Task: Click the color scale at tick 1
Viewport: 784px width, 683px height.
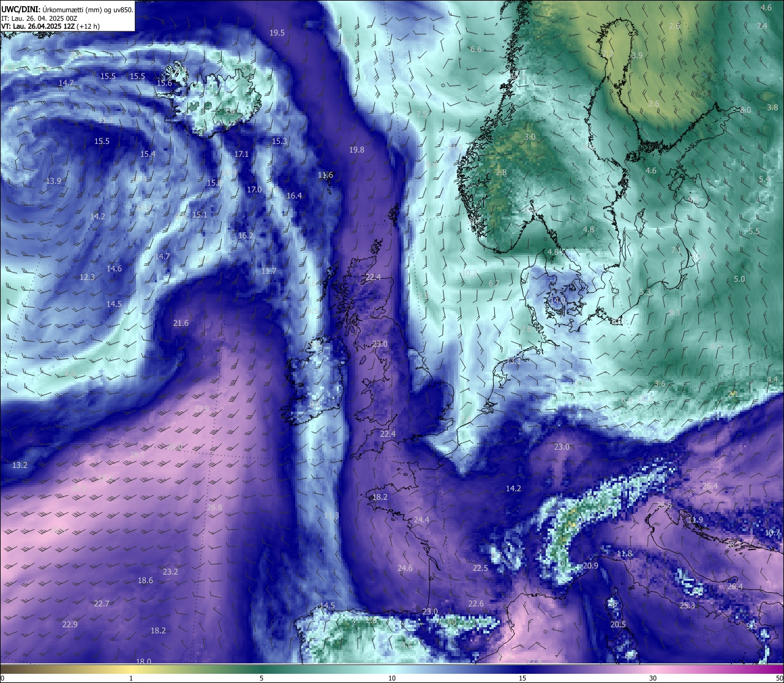Action: click(x=131, y=678)
